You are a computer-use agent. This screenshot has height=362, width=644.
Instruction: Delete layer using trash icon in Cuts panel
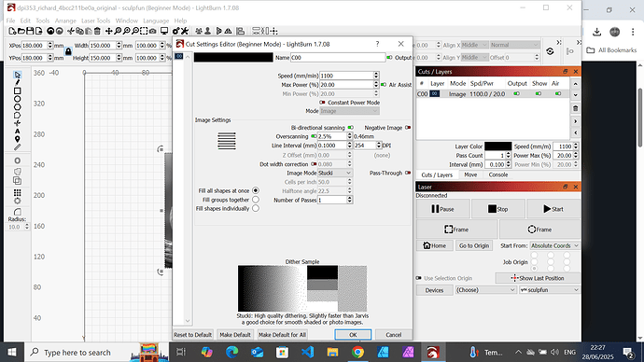click(x=576, y=108)
